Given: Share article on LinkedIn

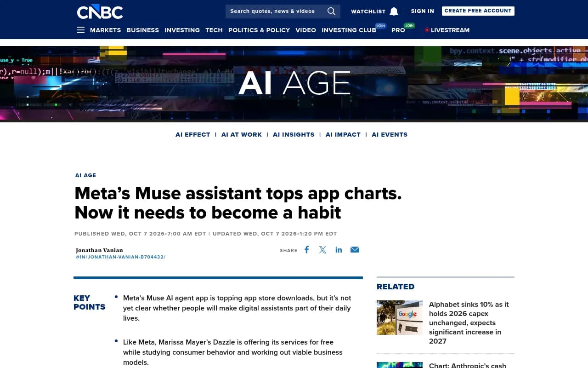Looking at the screenshot, I should [x=339, y=250].
